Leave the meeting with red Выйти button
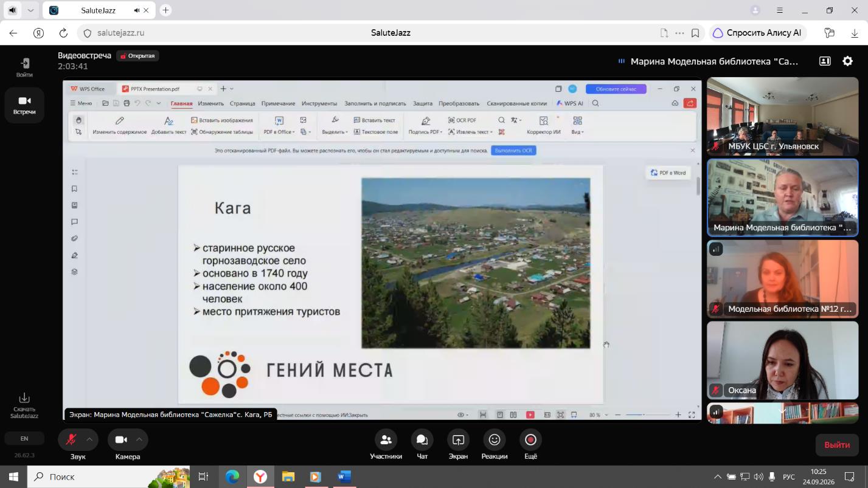The width and height of the screenshot is (868, 488). coord(837,445)
